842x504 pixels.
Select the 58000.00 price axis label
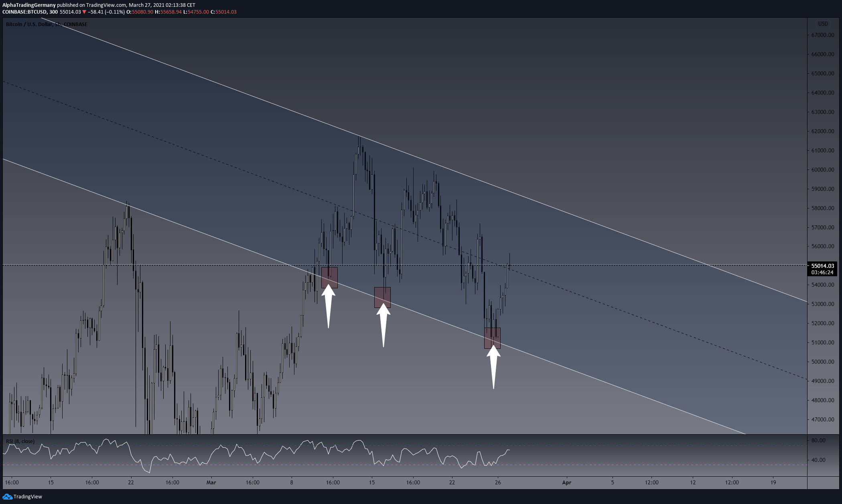[x=823, y=208]
